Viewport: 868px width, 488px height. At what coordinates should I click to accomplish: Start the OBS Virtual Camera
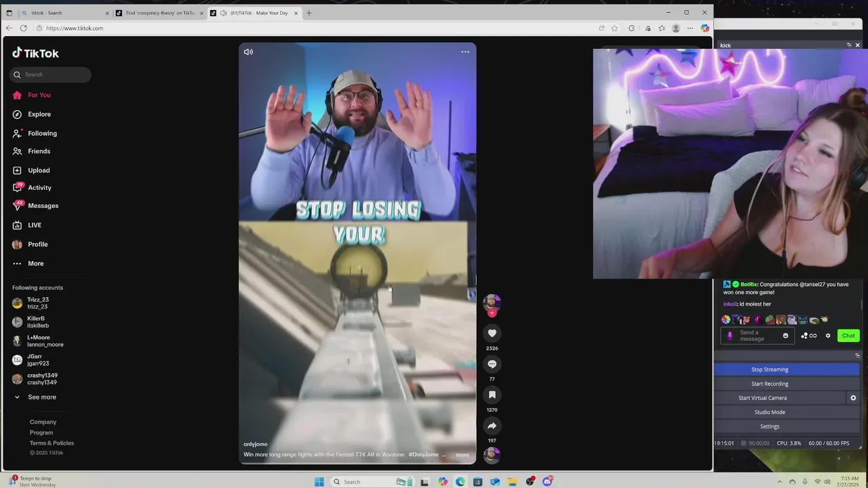click(762, 398)
